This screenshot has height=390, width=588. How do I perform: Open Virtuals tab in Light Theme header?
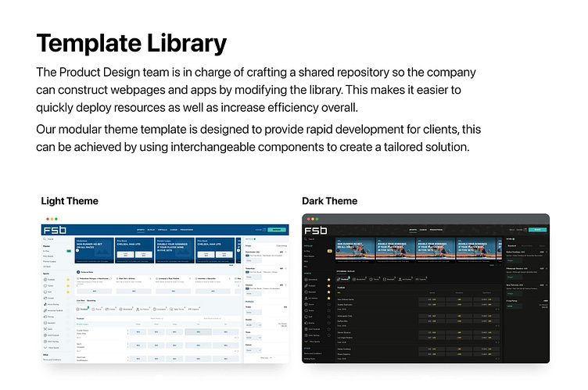pyautogui.click(x=163, y=230)
